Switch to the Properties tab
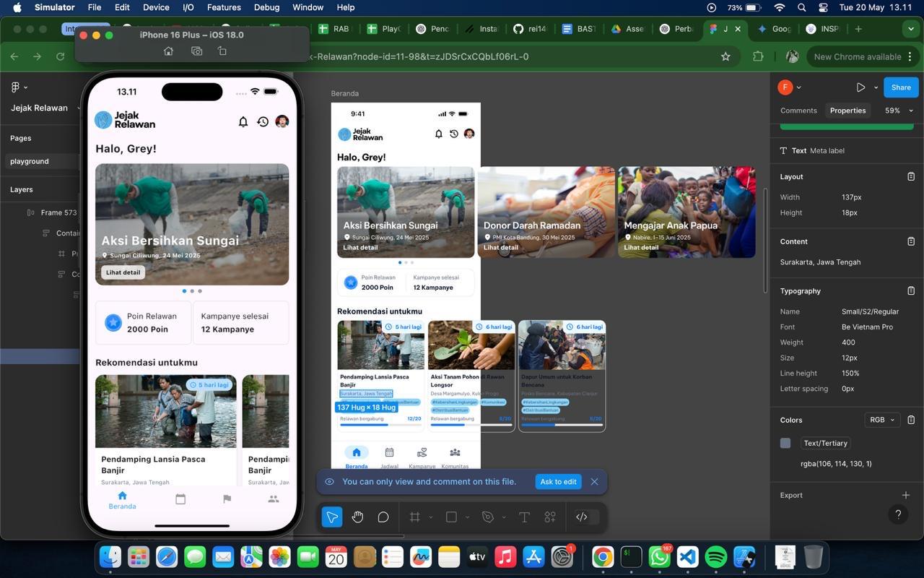 [x=847, y=111]
